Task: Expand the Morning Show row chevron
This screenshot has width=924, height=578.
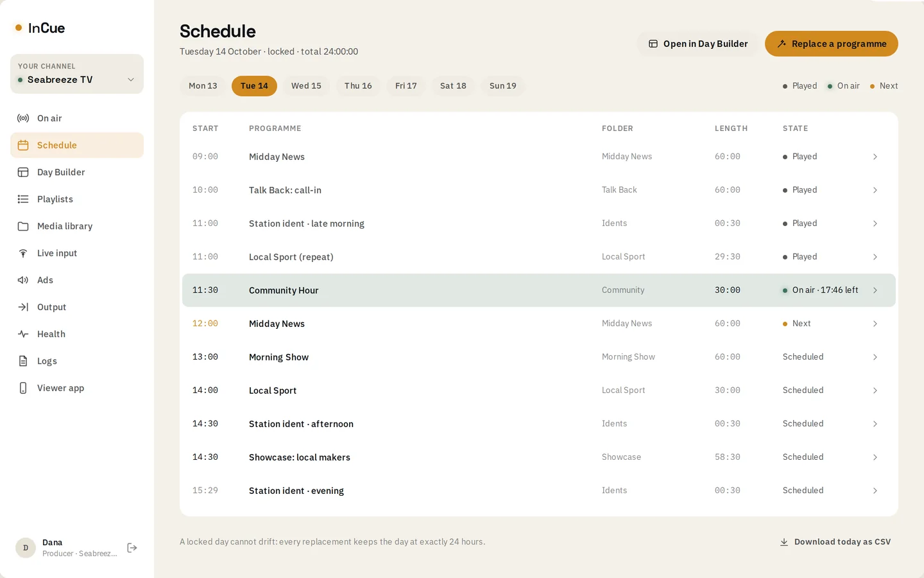Action: tap(875, 357)
